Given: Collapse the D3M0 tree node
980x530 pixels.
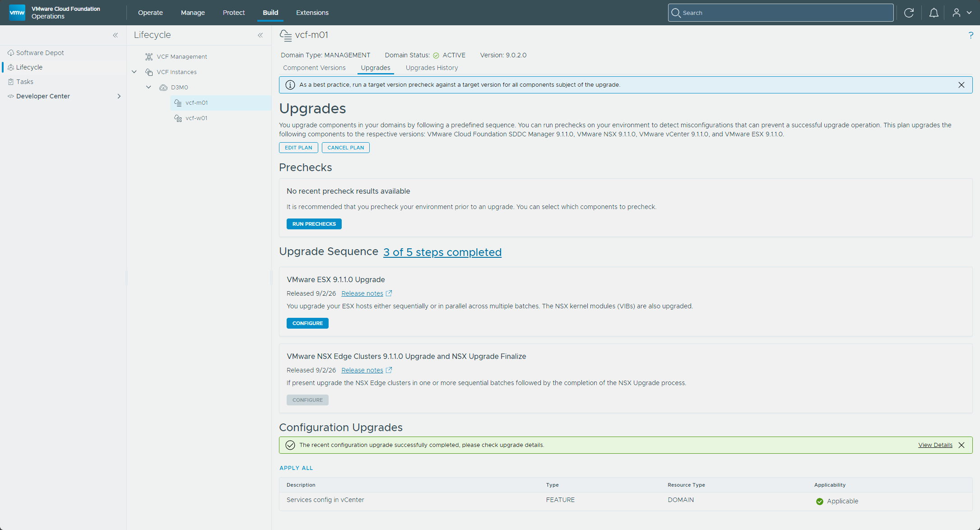Looking at the screenshot, I should 149,87.
